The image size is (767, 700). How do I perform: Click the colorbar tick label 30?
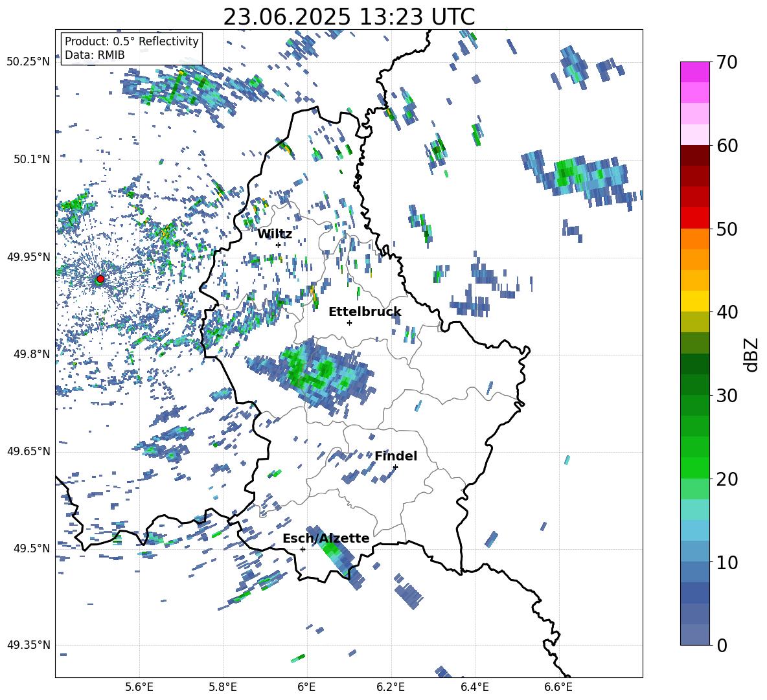(727, 396)
